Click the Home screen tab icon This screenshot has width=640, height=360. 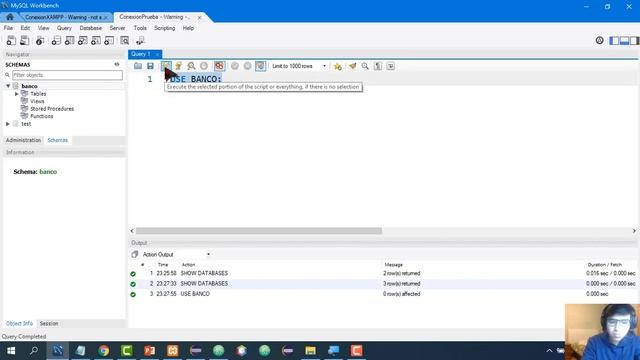click(10, 17)
